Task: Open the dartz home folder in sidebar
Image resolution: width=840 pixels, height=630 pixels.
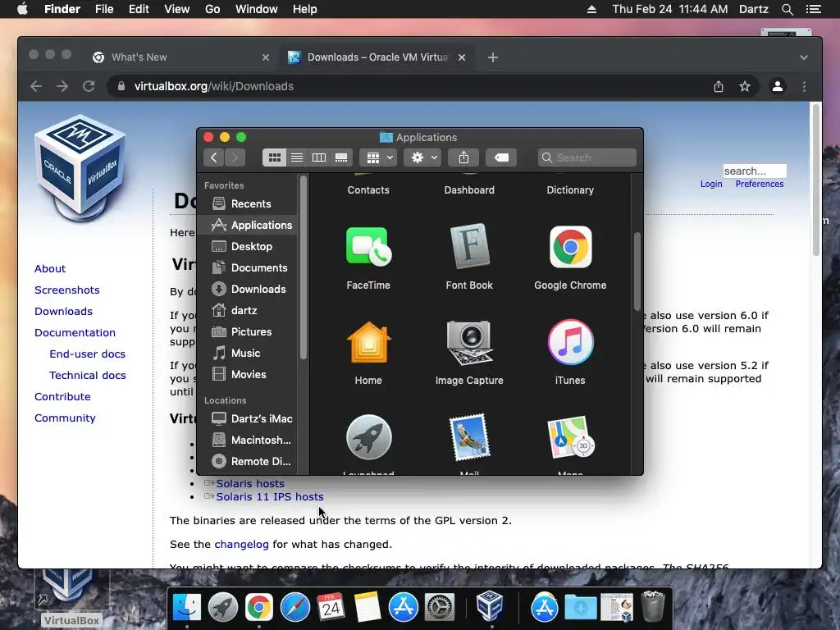Action: coord(247,311)
